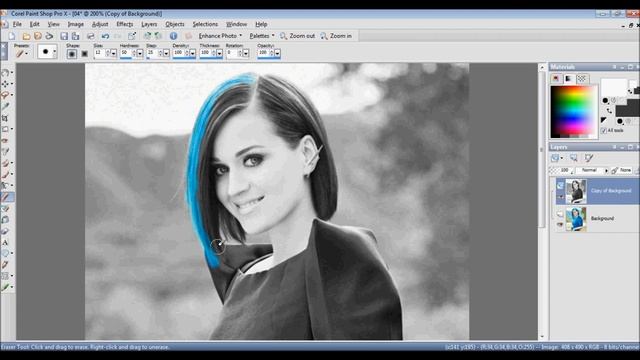Viewport: 640px width, 360px height.
Task: Click the blue Undo arrow icon
Action: [x=105, y=36]
